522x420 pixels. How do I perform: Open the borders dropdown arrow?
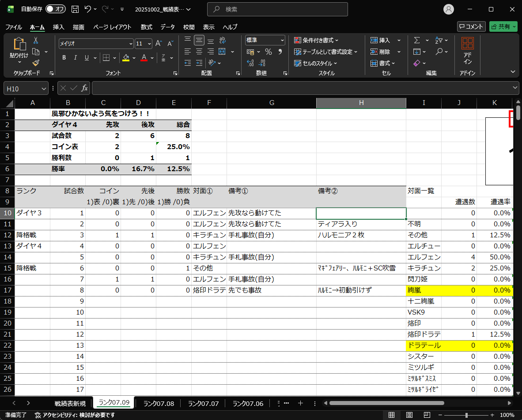point(114,57)
